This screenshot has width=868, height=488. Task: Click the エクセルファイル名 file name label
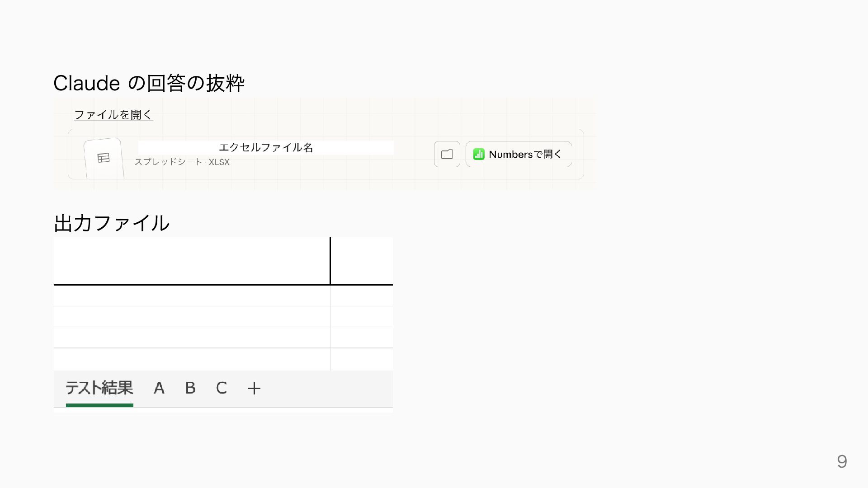266,147
